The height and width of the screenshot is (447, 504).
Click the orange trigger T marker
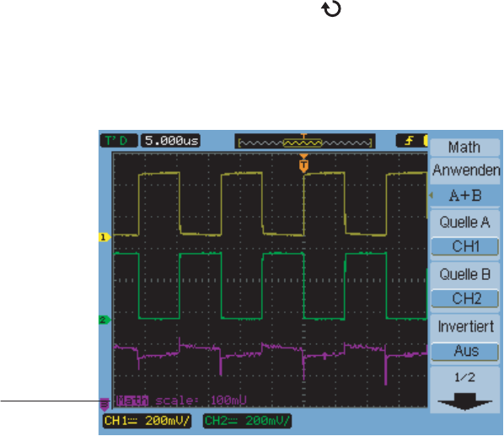coord(303,164)
